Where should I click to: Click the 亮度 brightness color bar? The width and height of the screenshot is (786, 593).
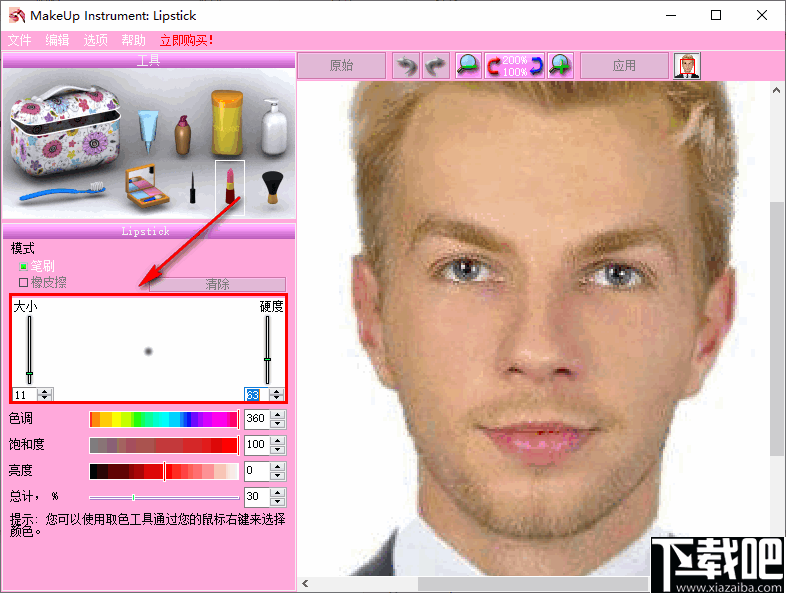click(164, 471)
